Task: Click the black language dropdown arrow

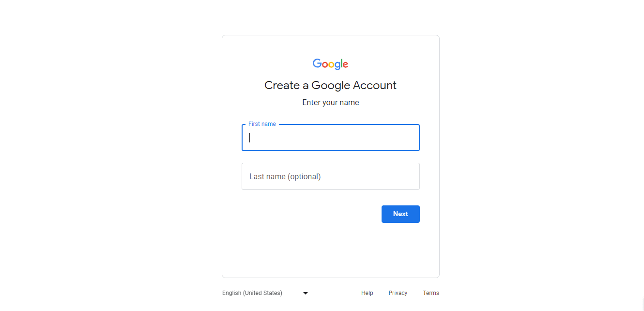Action: coord(306,293)
